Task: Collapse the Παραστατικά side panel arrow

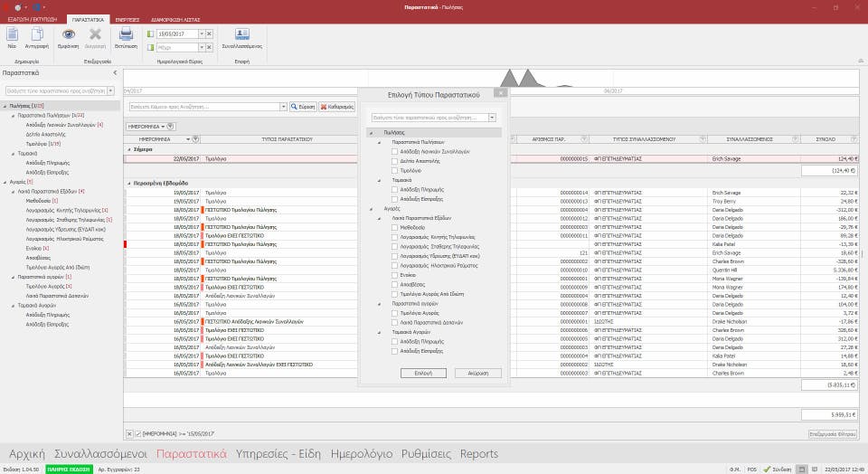Action: pos(115,72)
